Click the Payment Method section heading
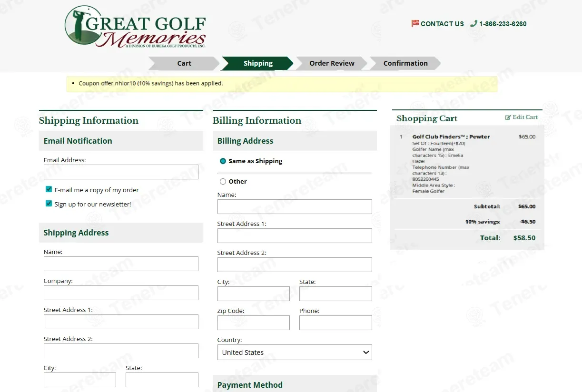Screen dimensions: 582x392 point(250,385)
